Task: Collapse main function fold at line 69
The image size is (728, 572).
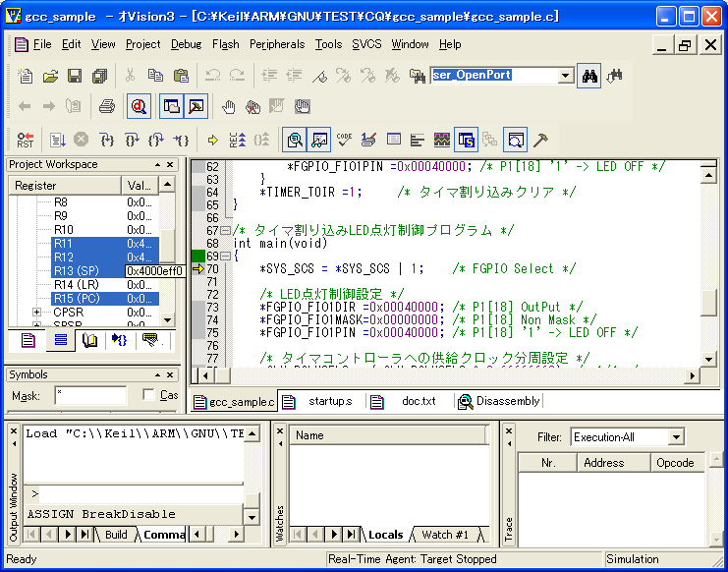Action: pyautogui.click(x=225, y=256)
